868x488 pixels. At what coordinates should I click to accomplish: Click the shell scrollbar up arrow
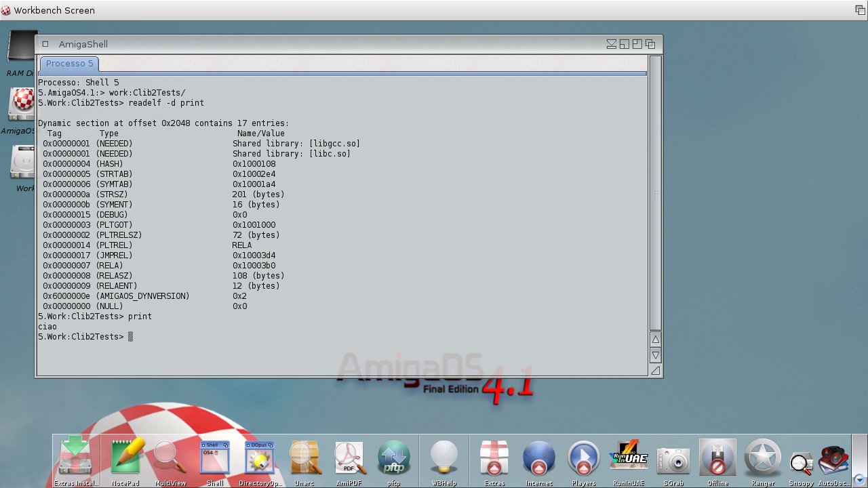(x=655, y=339)
